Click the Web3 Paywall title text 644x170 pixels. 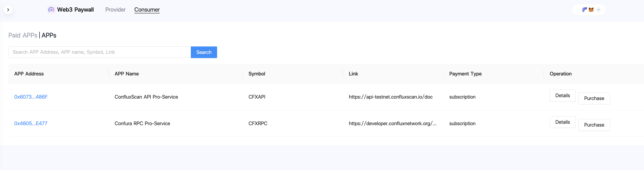click(75, 10)
